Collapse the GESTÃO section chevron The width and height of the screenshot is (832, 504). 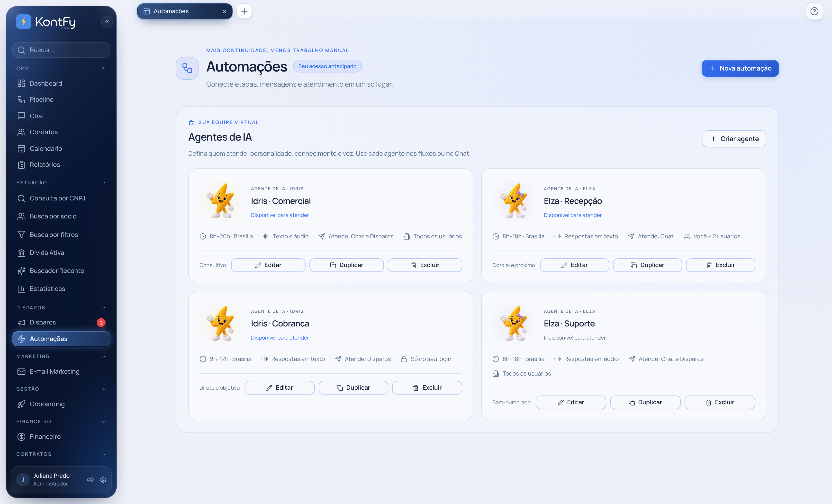[104, 389]
